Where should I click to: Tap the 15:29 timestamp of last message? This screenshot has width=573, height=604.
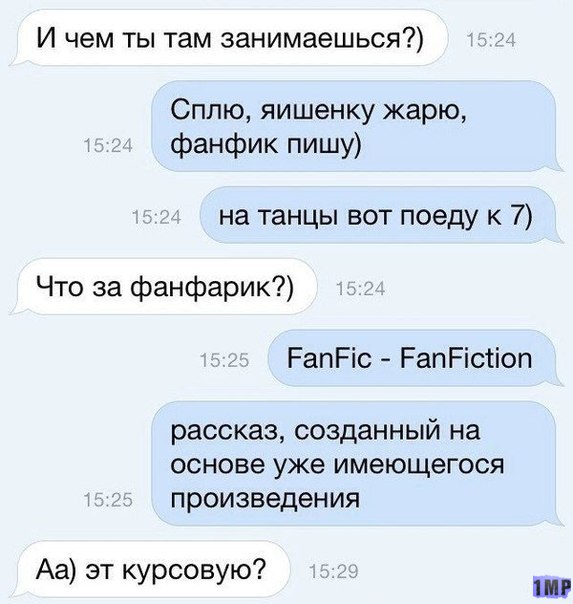[333, 571]
